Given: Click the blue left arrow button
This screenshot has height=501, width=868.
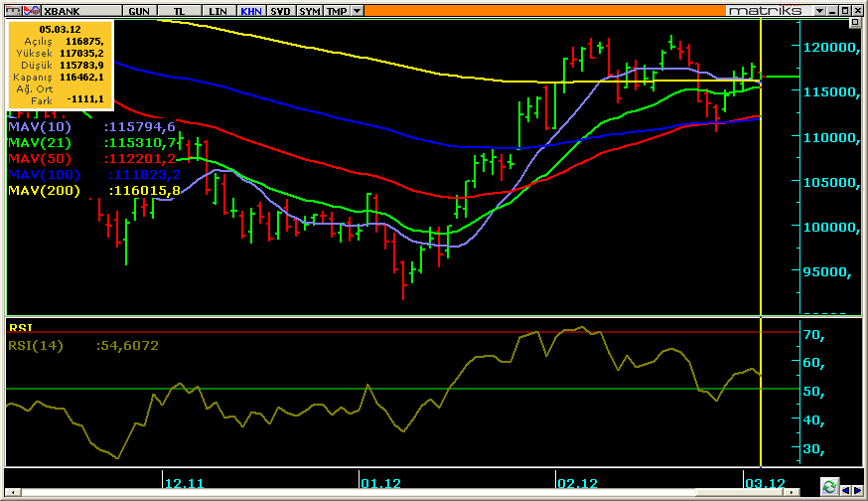Looking at the screenshot, I should [x=845, y=490].
